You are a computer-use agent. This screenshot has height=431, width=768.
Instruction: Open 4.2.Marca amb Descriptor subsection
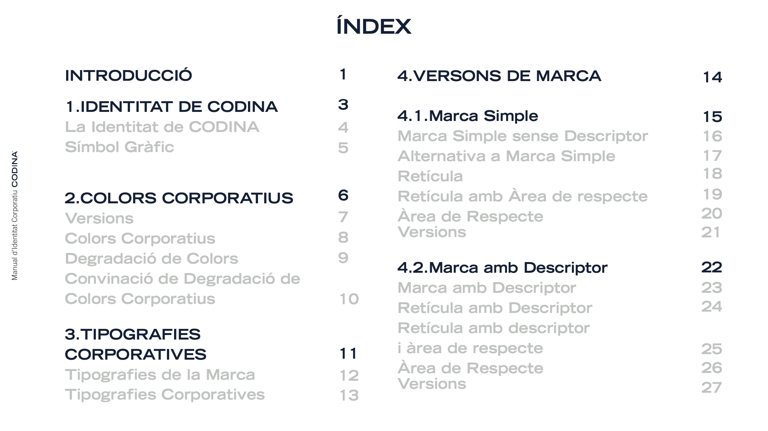coord(503,267)
